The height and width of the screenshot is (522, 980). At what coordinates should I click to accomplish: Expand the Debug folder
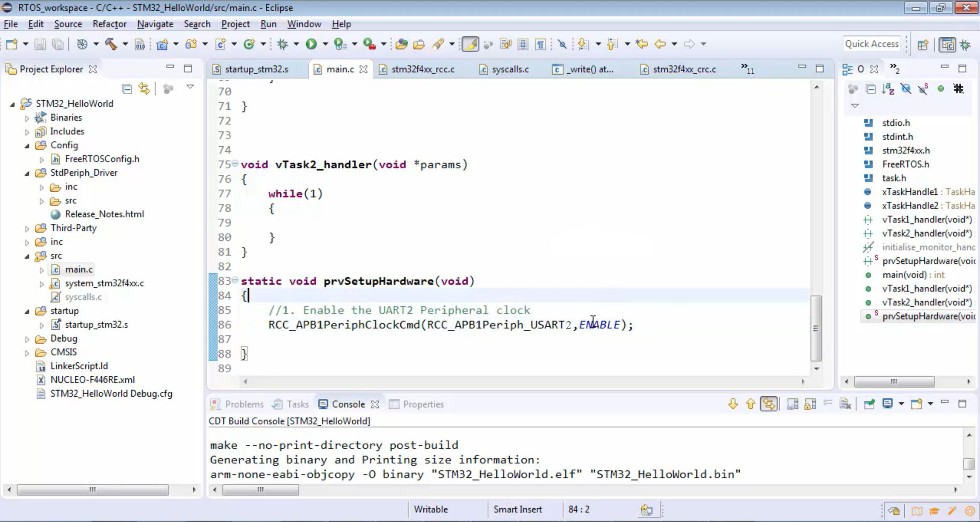point(27,339)
